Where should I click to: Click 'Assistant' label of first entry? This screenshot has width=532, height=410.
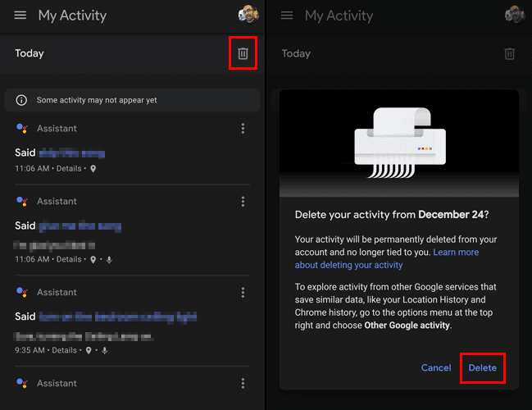(x=57, y=128)
